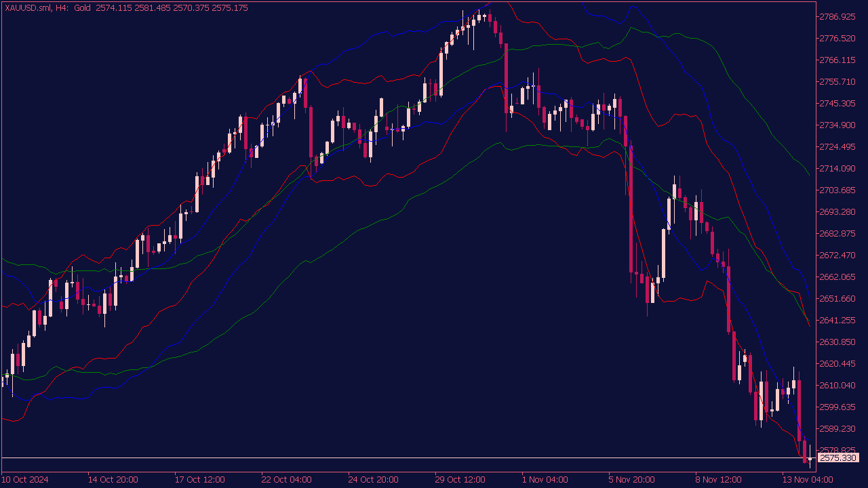Click the 29 Oct 12:00 time label

click(x=460, y=479)
